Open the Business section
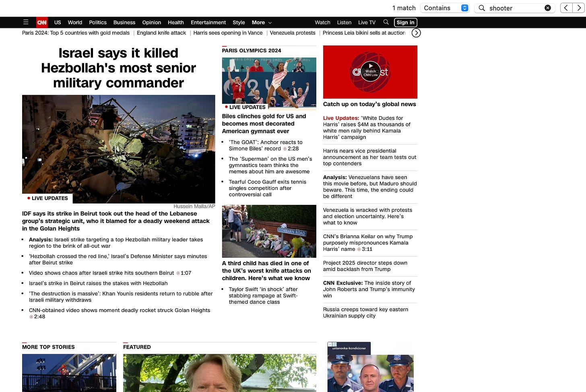Screen dimensions: 586x392 pos(124,23)
